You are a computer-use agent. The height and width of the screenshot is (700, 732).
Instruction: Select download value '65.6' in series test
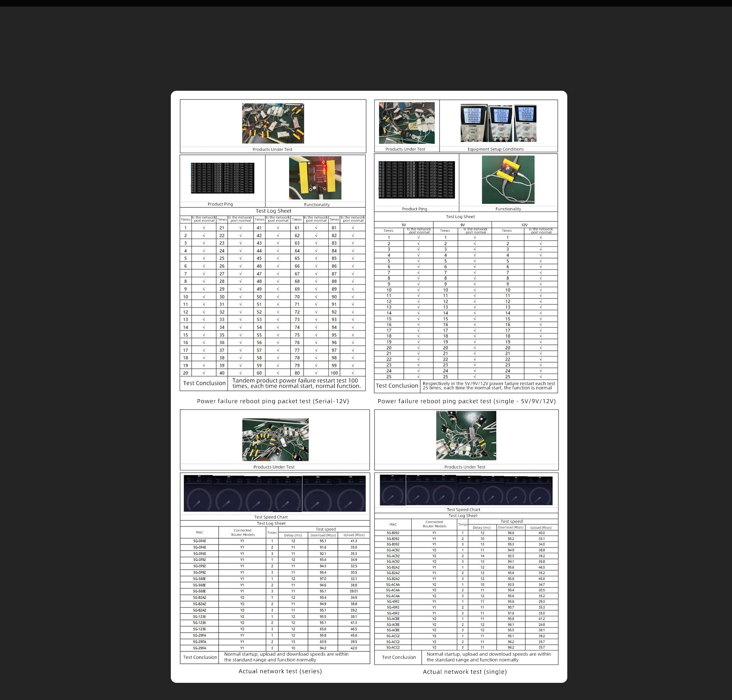pos(323,629)
